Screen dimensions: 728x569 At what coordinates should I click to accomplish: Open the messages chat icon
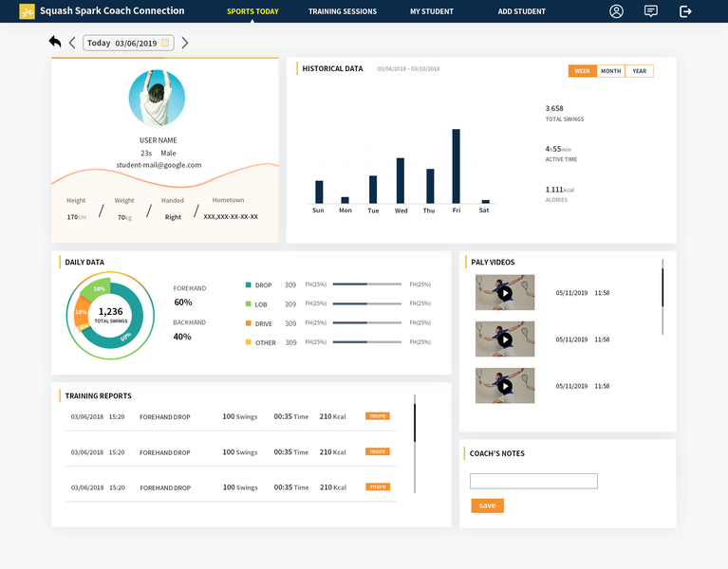pyautogui.click(x=651, y=11)
